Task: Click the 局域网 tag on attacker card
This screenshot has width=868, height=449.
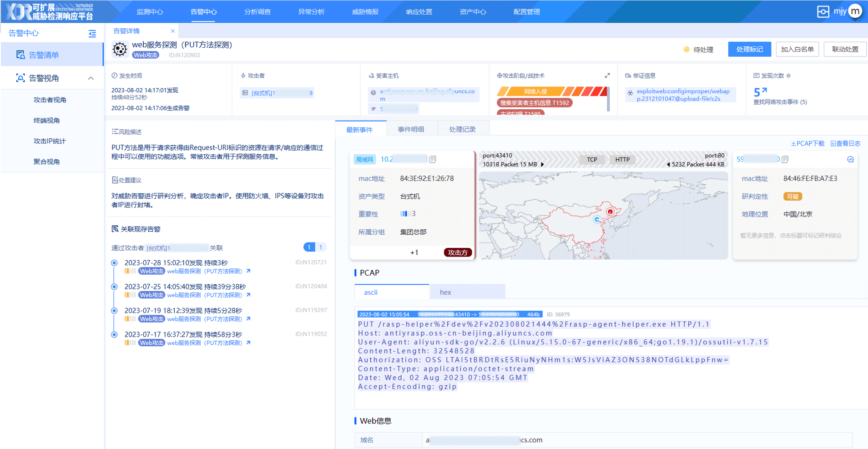Action: point(364,159)
